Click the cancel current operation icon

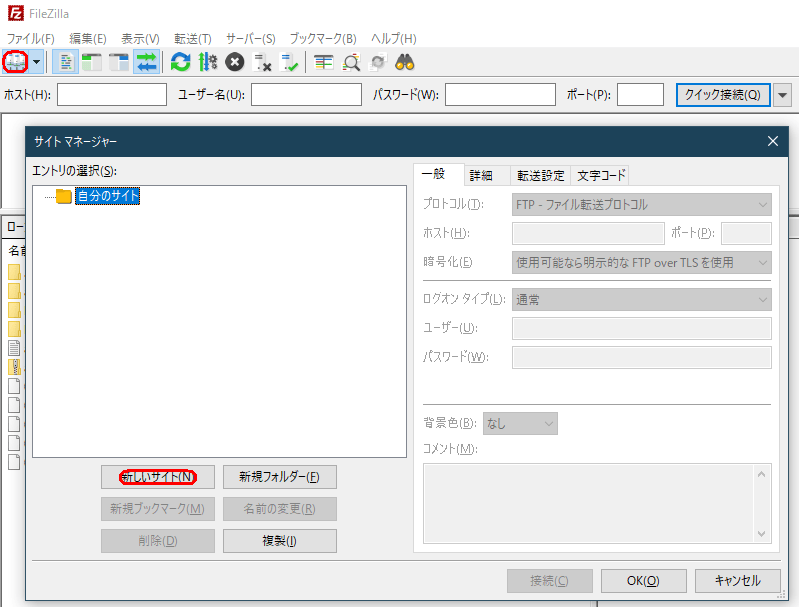235,62
